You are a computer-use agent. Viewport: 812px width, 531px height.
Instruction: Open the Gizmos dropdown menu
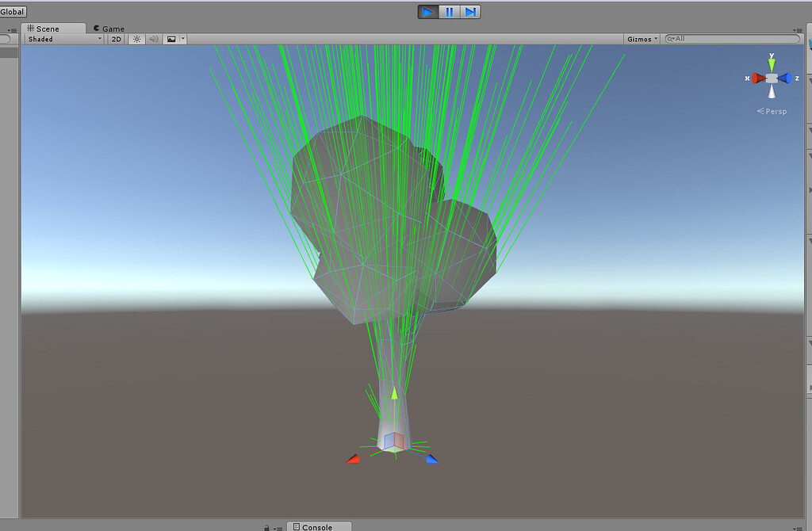641,38
